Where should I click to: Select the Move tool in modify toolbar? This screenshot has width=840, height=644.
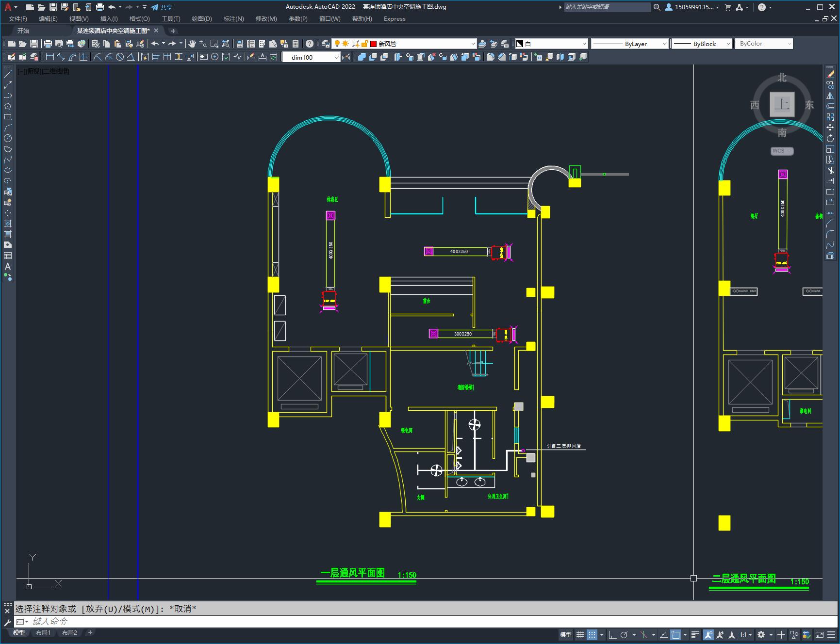(x=830, y=128)
